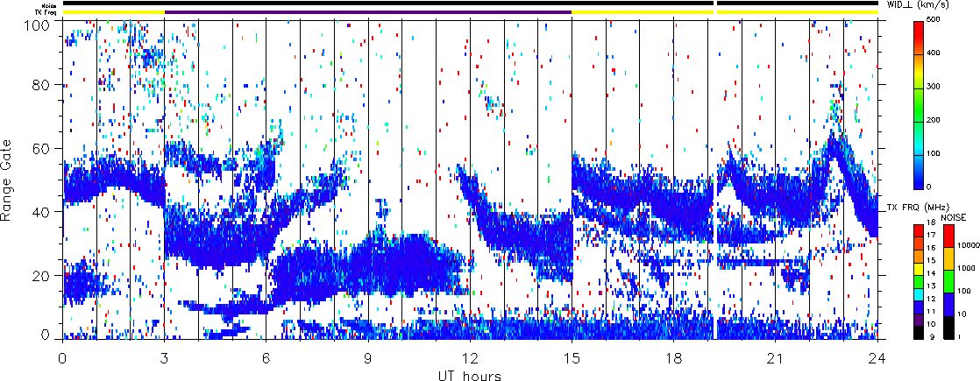
Task: Click the red top swatch in the TX FRQ legend
Action: click(919, 231)
